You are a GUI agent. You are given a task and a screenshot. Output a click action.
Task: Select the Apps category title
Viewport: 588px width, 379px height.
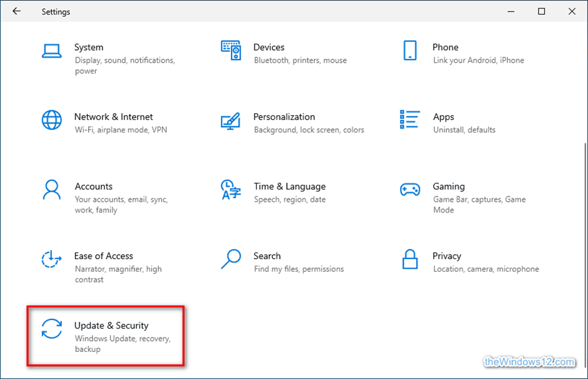pyautogui.click(x=444, y=117)
